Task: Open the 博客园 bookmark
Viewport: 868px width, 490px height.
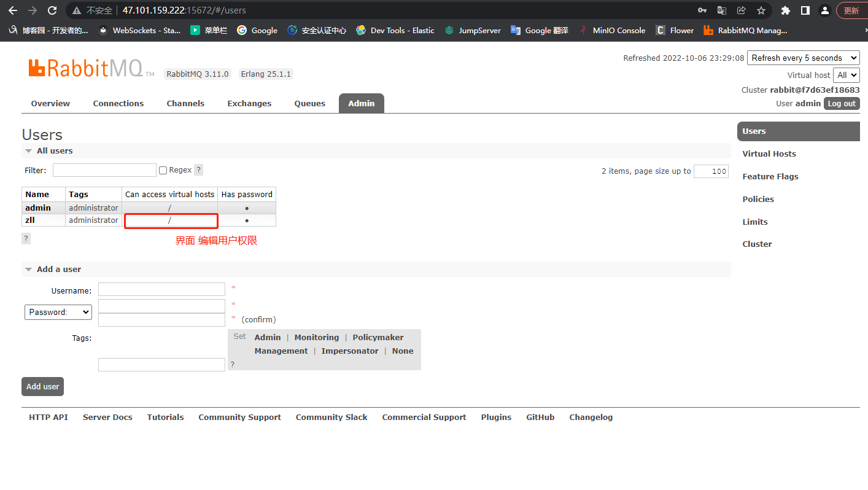Action: pos(48,30)
